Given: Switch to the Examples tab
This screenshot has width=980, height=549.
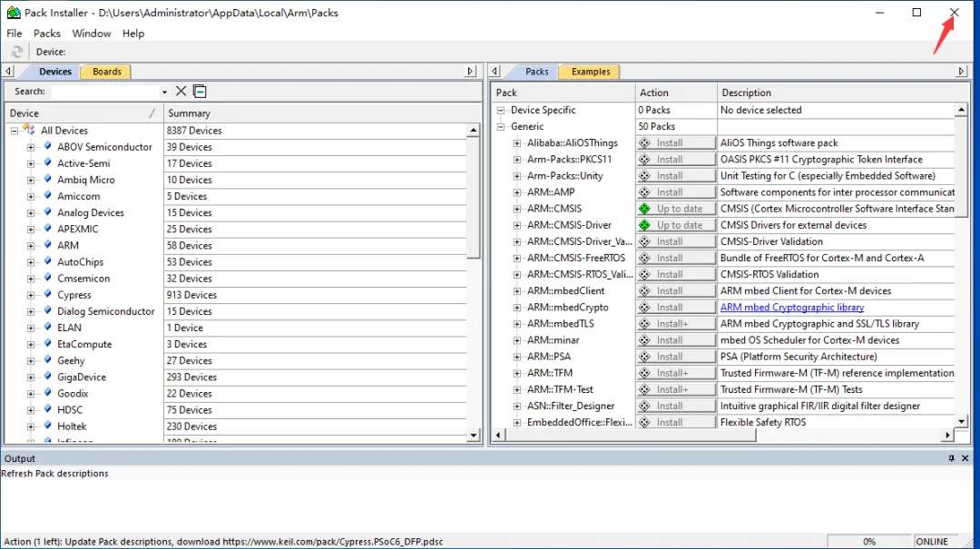Looking at the screenshot, I should coord(591,72).
